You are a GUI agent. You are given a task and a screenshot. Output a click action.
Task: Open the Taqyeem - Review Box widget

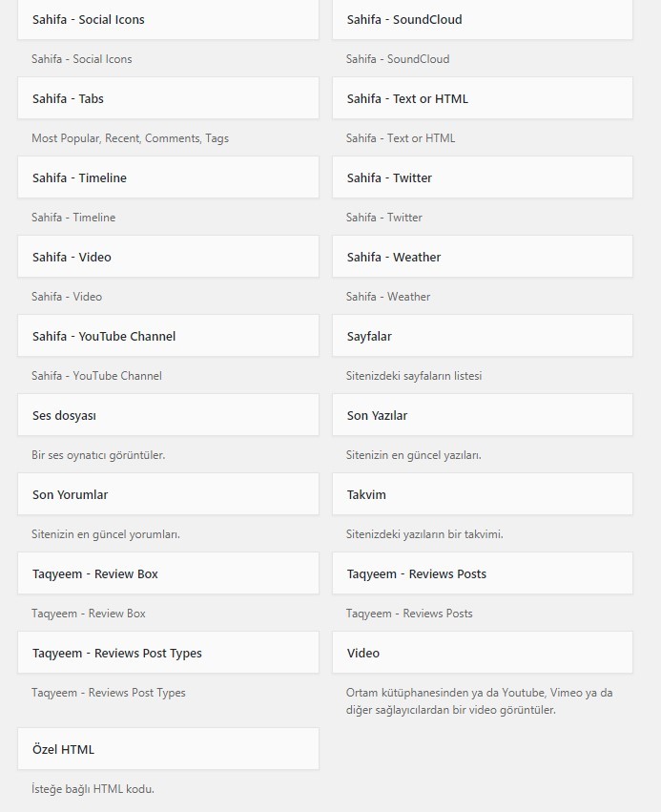coord(168,573)
